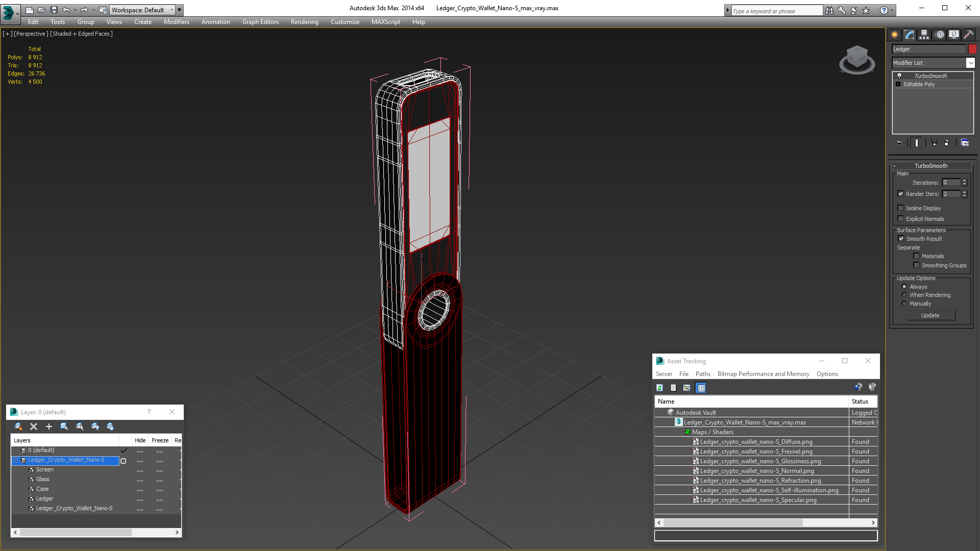The width and height of the screenshot is (980, 551).
Task: Click the red object color swatch
Action: pos(972,49)
